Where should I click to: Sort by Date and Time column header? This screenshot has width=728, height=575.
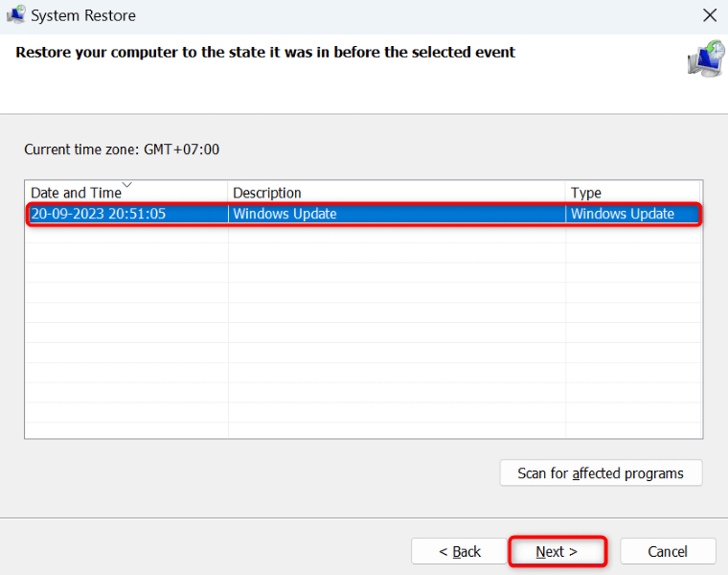[x=126, y=193]
